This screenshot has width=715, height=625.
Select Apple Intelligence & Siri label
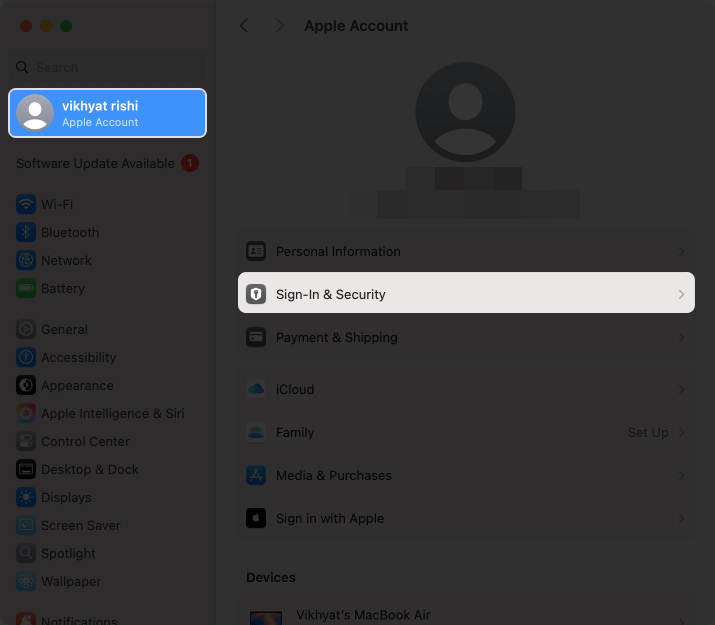113,413
